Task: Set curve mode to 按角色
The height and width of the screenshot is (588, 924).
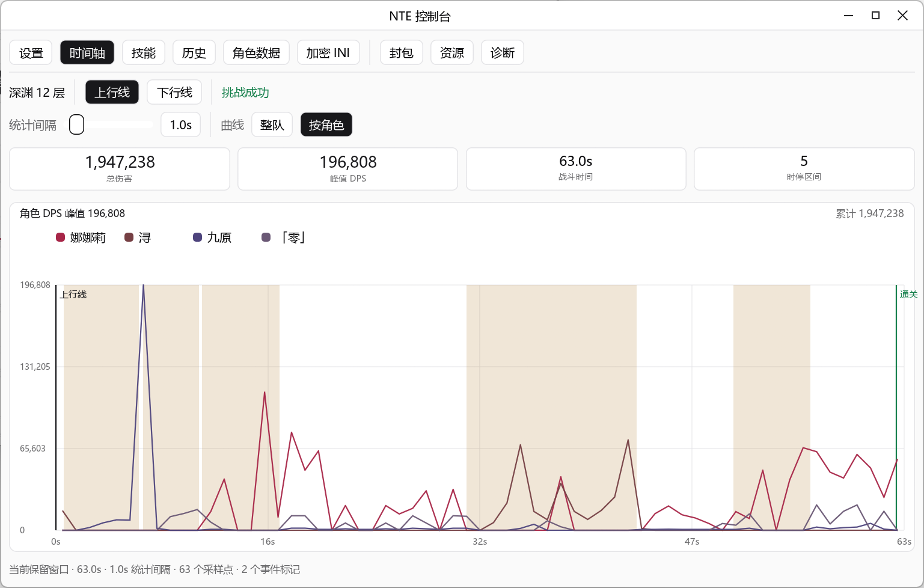Action: pos(326,125)
